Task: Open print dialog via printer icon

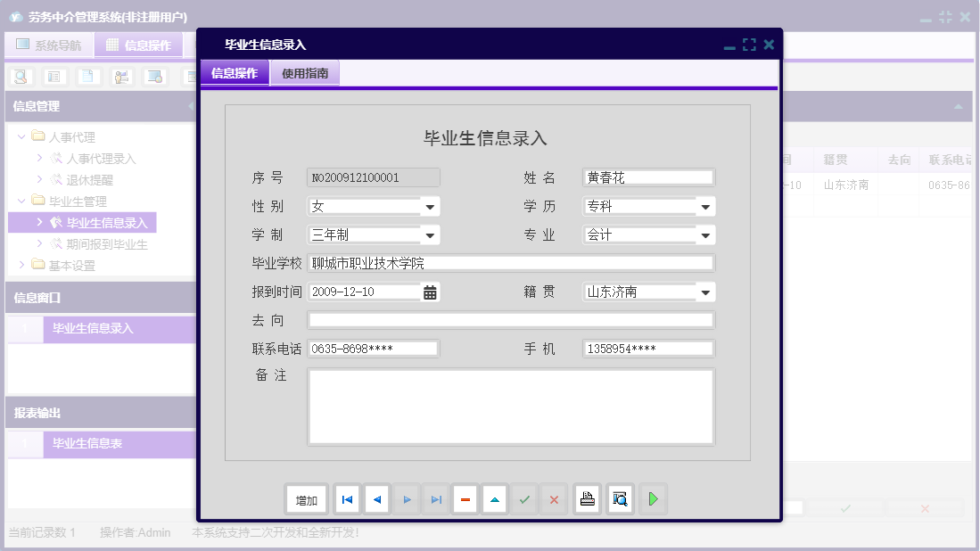Action: (x=587, y=499)
